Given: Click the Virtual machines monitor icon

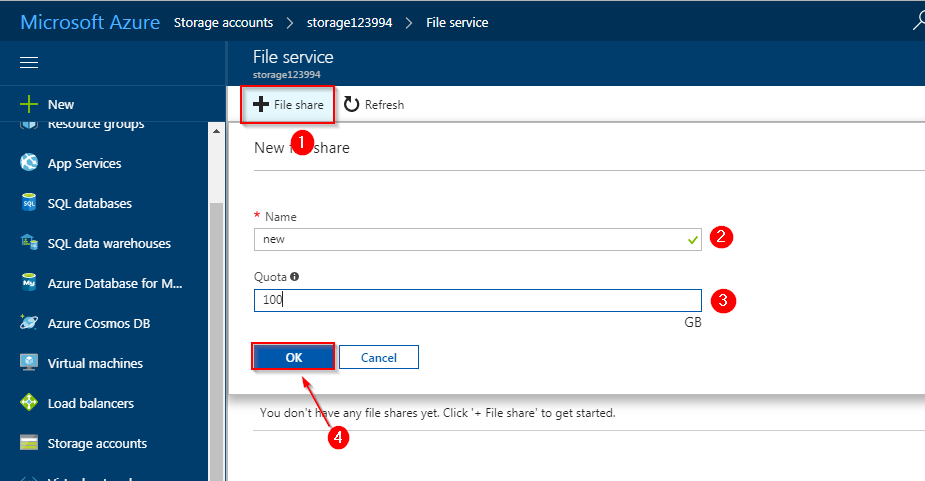Looking at the screenshot, I should [x=29, y=362].
